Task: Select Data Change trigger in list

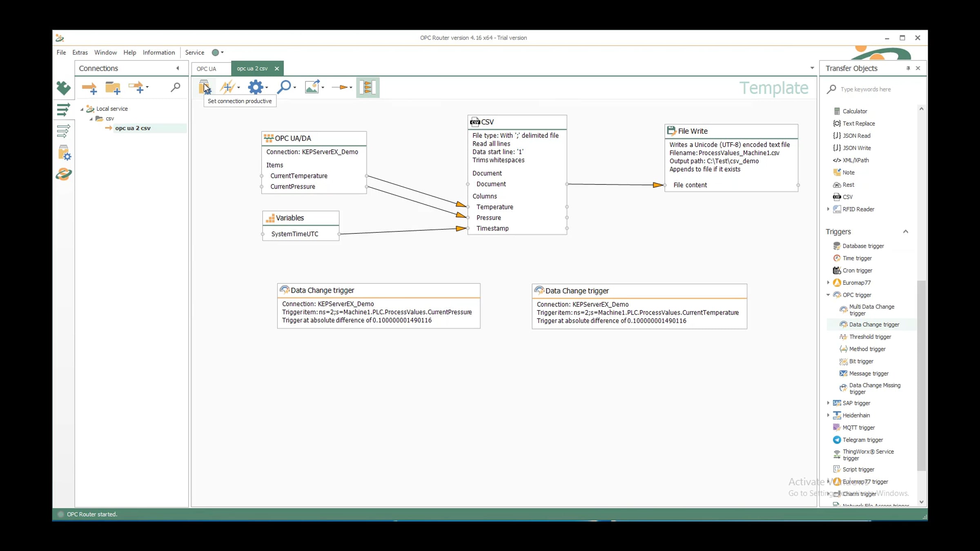Action: coord(874,324)
